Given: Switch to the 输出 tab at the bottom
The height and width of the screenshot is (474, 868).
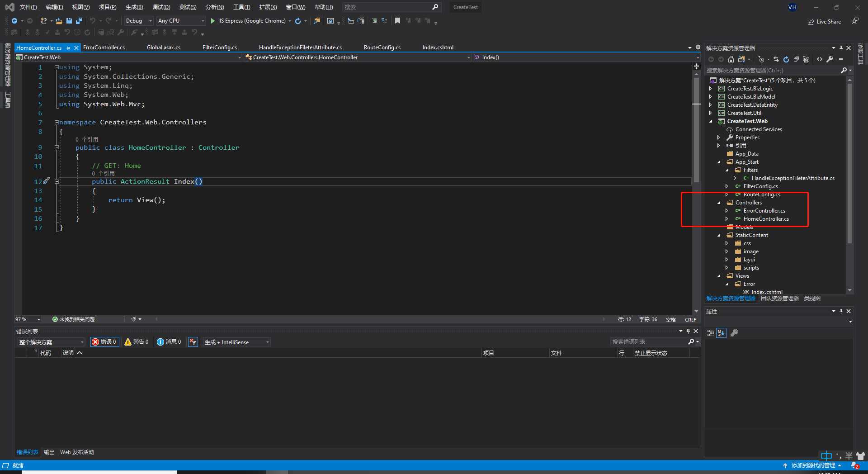Looking at the screenshot, I should point(49,452).
